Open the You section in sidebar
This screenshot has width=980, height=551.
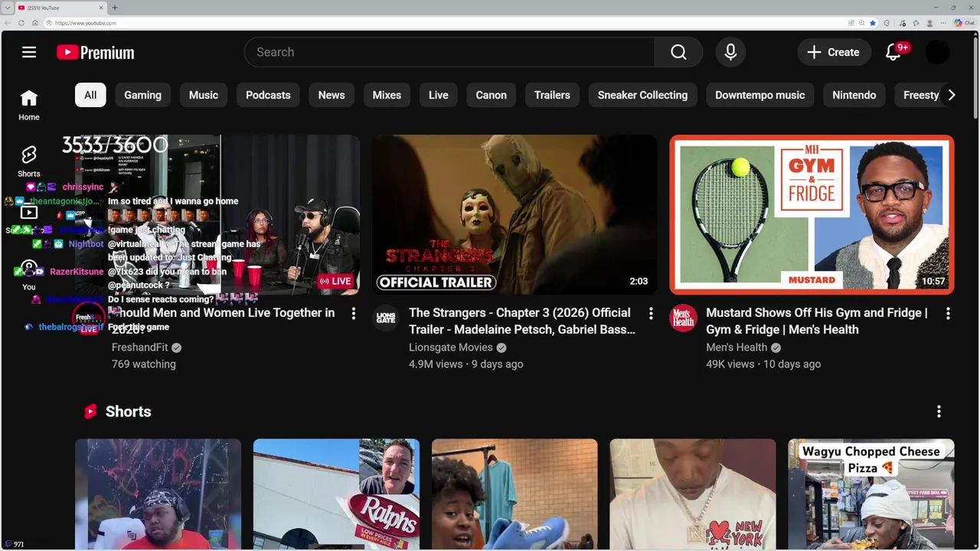coord(29,275)
